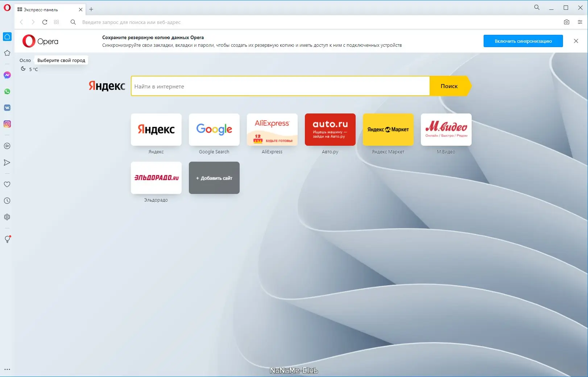588x377 pixels.
Task: Dismiss the Opera sync banner
Action: click(x=576, y=41)
